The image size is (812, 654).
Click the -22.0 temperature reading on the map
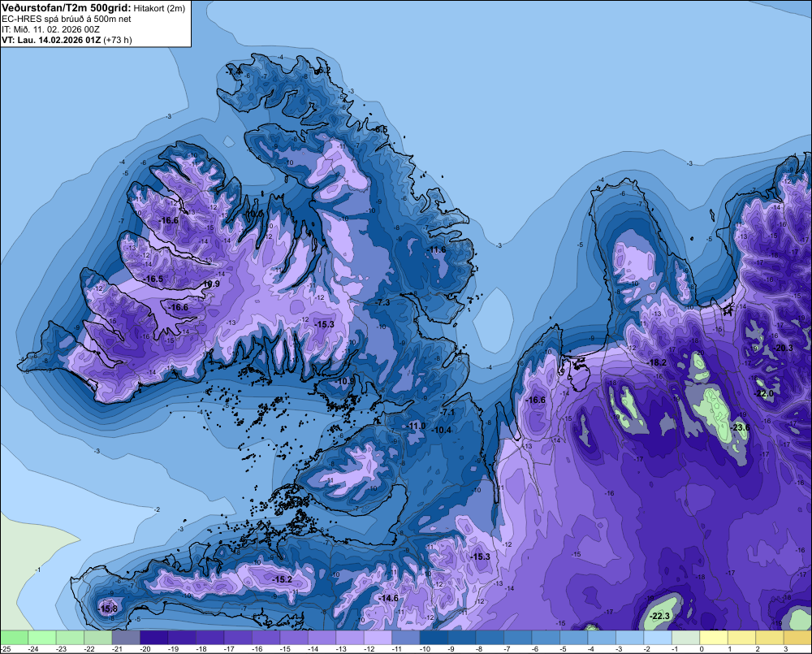(x=763, y=394)
